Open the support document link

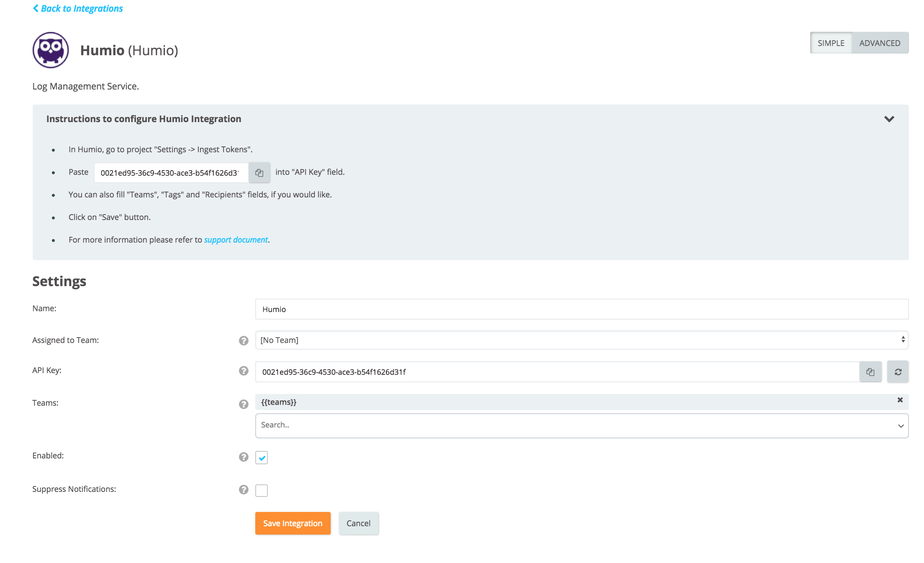(x=236, y=240)
